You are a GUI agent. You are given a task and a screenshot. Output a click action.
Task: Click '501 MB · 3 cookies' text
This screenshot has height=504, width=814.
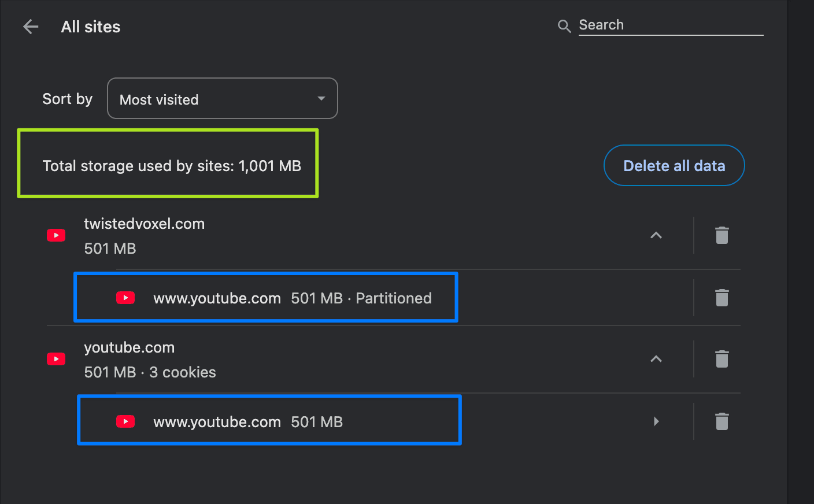click(x=150, y=372)
